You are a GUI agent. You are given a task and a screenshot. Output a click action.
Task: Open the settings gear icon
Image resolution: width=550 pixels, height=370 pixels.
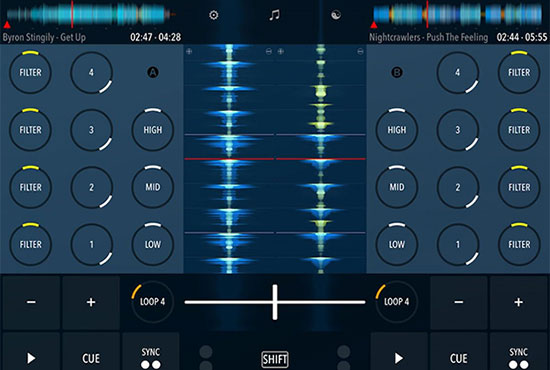[x=214, y=15]
